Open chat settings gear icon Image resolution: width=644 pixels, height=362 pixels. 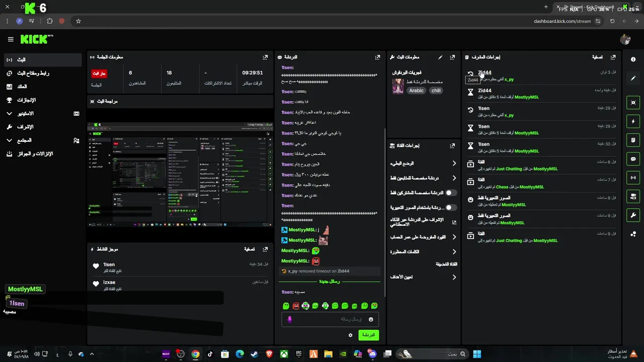(x=351, y=335)
